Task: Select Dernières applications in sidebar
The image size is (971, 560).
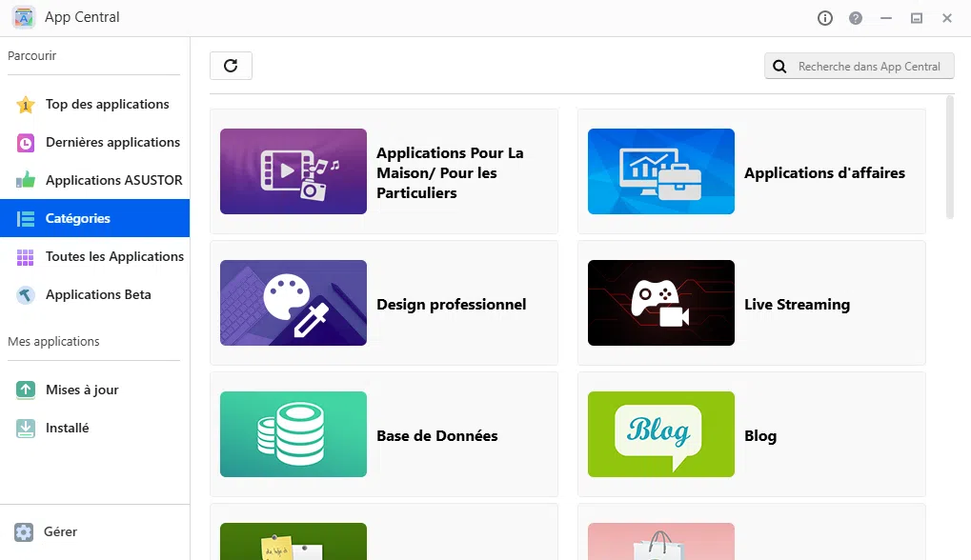Action: pyautogui.click(x=94, y=142)
